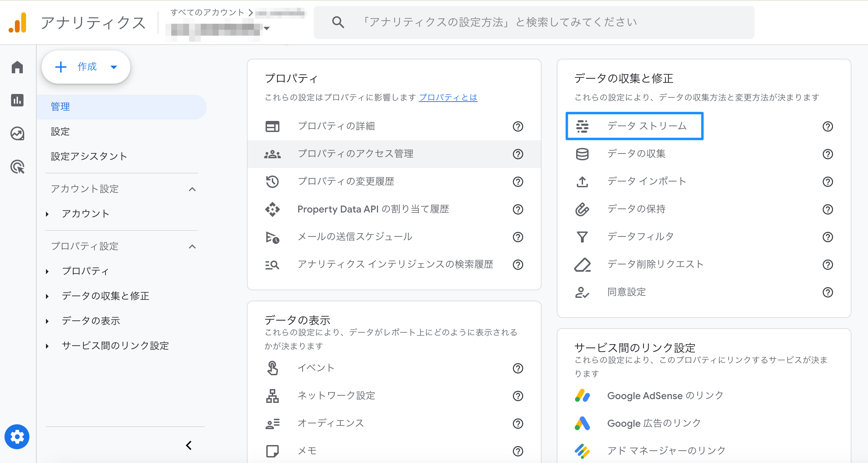Open the Advertising target cursor icon

click(x=17, y=167)
